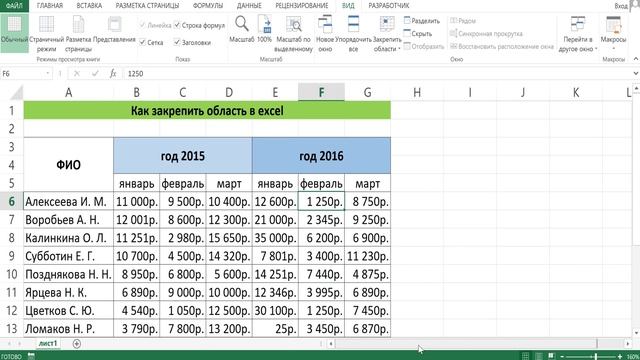Open the Name Box dropdown arrow
This screenshot has height=360, width=640.
[48, 73]
